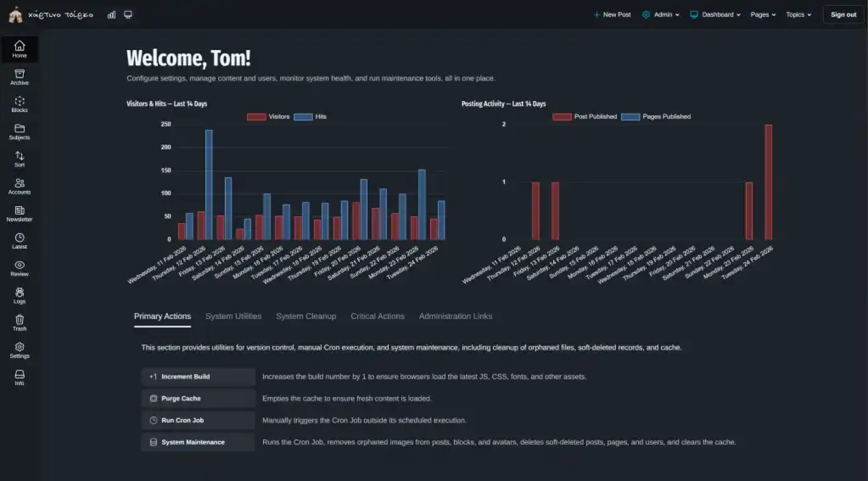Open the Administration Links tab
Viewport: 868px width, 481px height.
pos(456,316)
